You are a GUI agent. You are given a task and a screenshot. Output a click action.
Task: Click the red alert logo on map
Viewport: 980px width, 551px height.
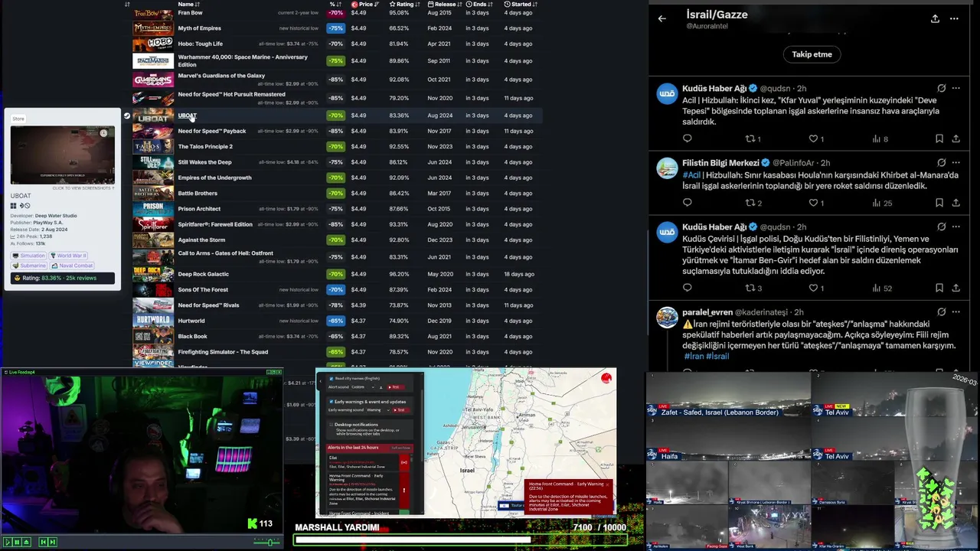pyautogui.click(x=606, y=378)
